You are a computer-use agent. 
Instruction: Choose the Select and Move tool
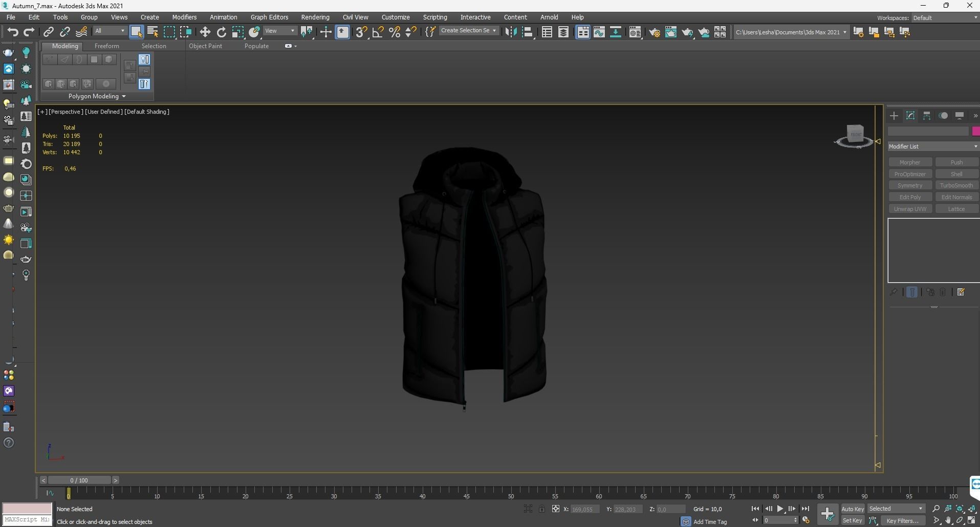(205, 32)
